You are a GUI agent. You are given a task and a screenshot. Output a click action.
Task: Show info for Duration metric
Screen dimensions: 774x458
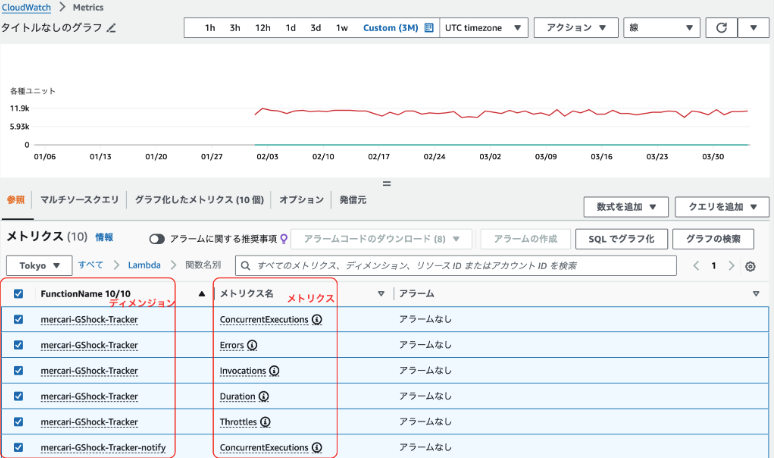tap(264, 396)
